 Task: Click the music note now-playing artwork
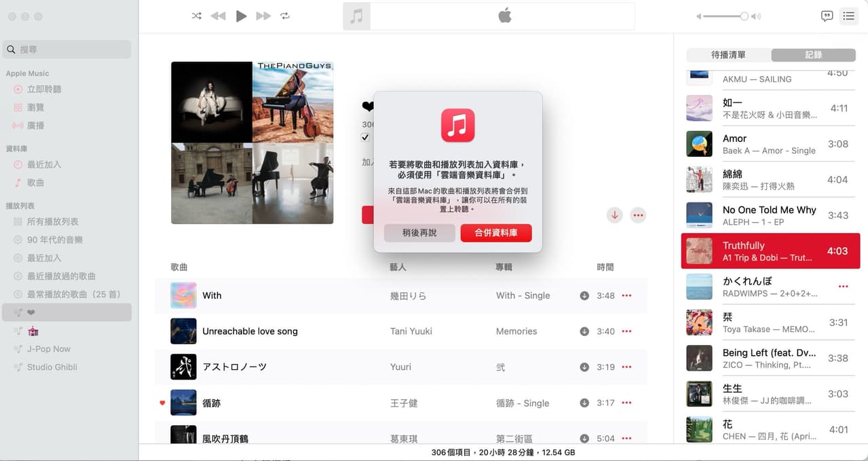click(x=357, y=16)
